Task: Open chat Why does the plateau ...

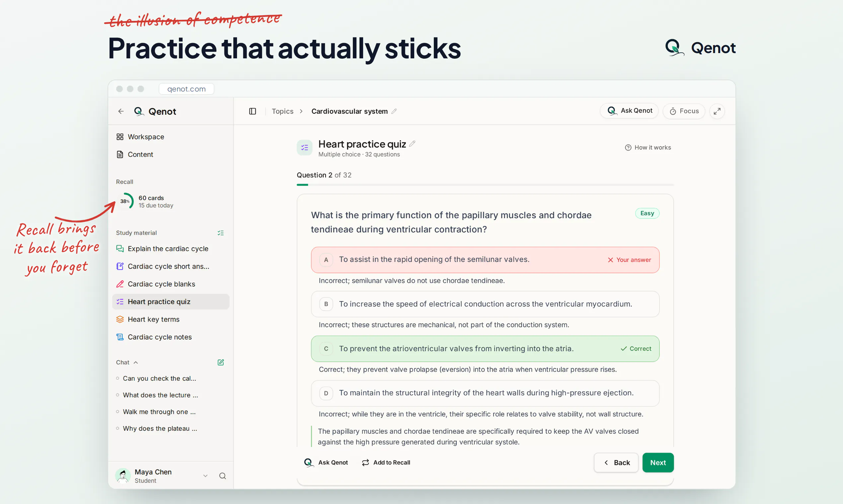Action: (x=160, y=428)
